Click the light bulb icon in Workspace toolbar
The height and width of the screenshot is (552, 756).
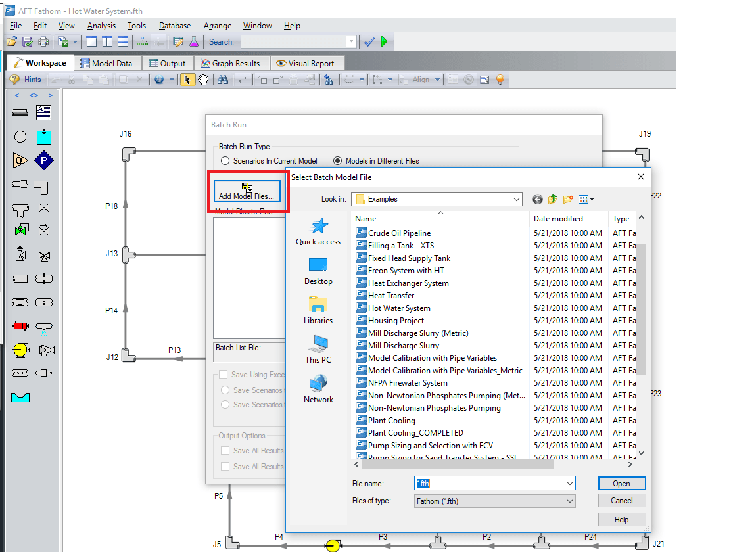[500, 80]
